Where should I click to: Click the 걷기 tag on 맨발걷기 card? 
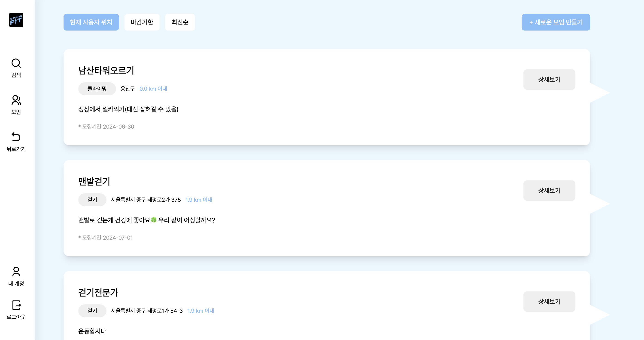92,200
